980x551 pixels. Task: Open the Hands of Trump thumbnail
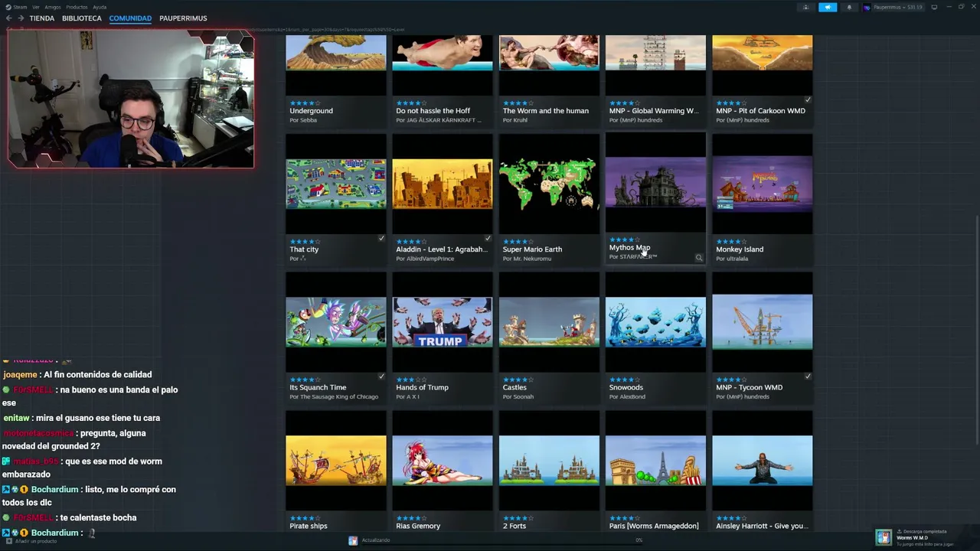443,322
